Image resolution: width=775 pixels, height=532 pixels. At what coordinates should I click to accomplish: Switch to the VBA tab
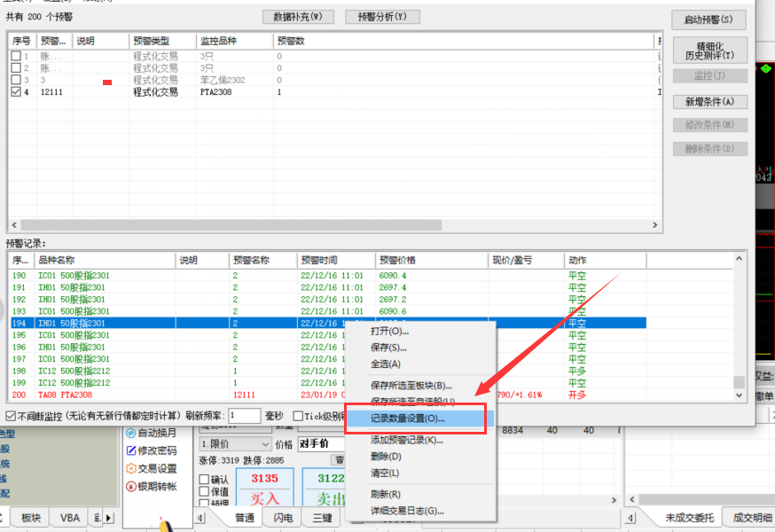coord(70,518)
